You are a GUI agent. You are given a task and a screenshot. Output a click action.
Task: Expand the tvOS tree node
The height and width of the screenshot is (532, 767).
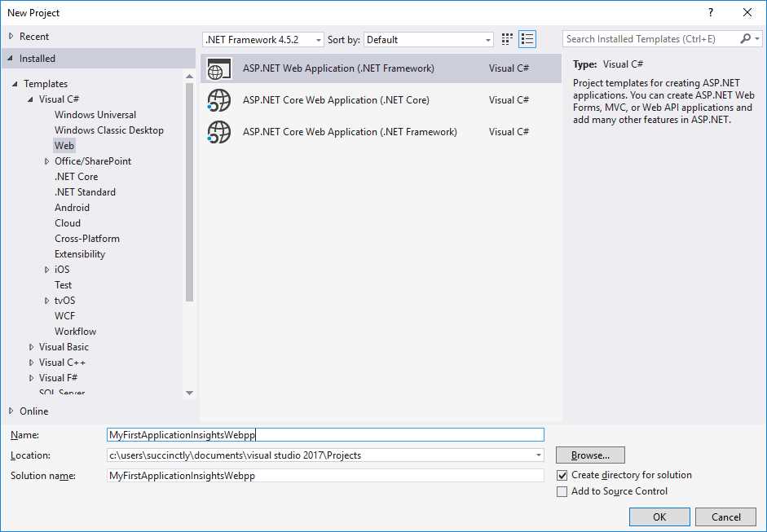click(46, 301)
